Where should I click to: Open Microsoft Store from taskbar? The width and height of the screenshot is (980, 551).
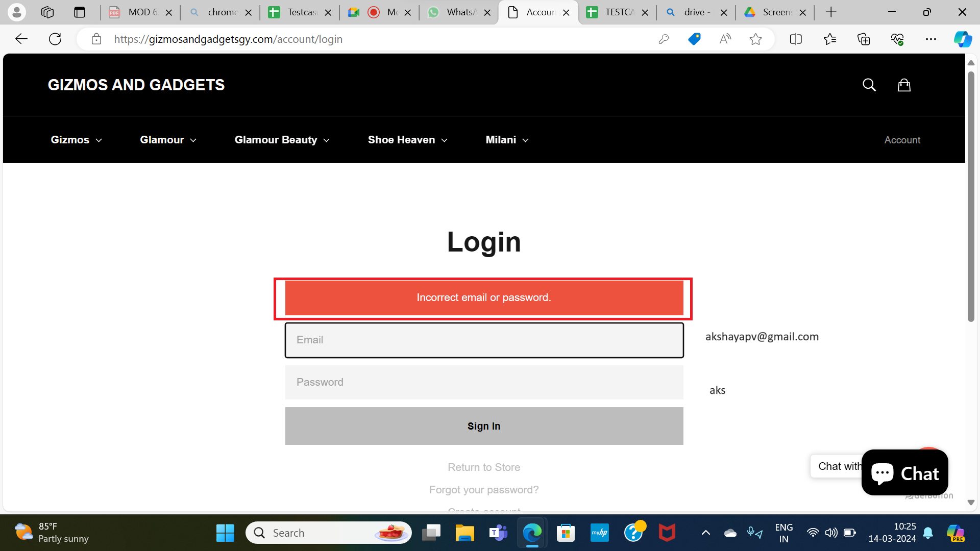[566, 533]
